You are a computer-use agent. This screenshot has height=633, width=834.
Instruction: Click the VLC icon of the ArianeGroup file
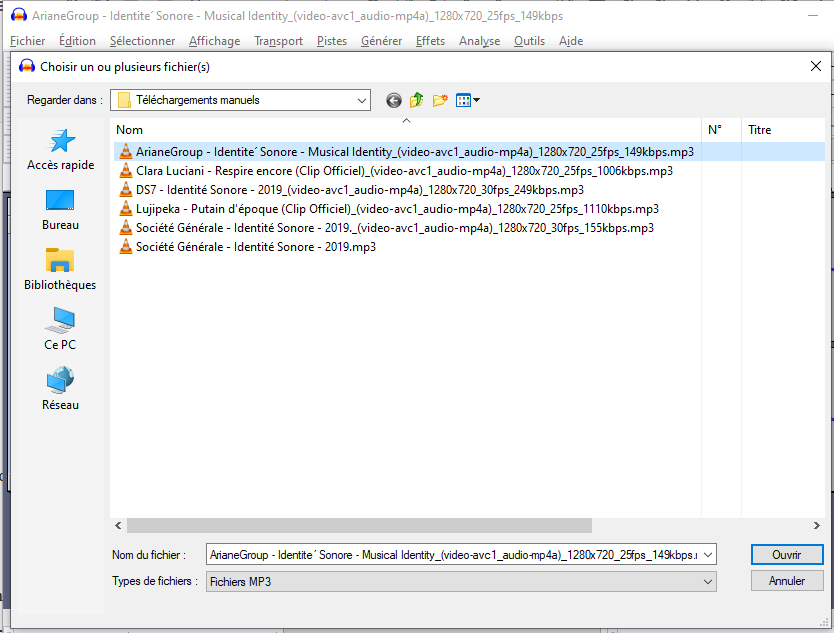pyautogui.click(x=126, y=152)
